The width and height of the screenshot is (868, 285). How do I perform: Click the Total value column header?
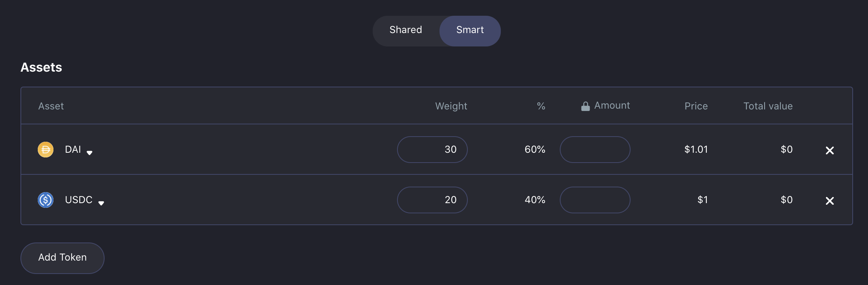pyautogui.click(x=768, y=106)
